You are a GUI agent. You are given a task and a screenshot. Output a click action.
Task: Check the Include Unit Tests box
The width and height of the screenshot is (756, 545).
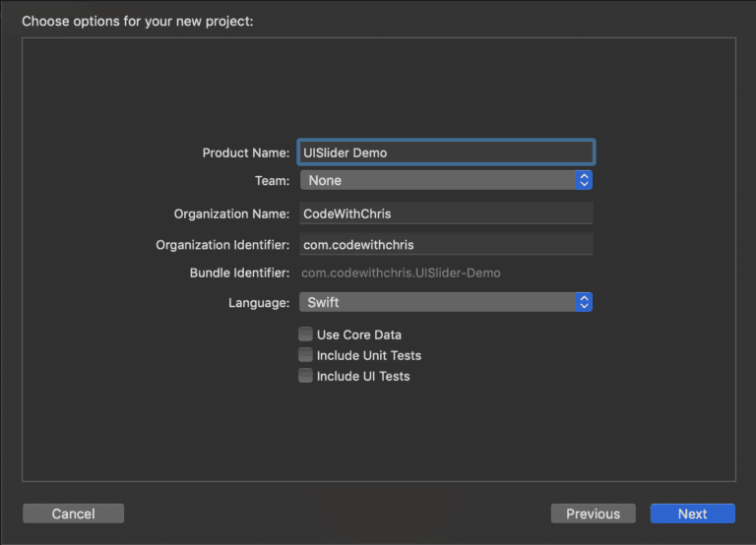point(305,355)
